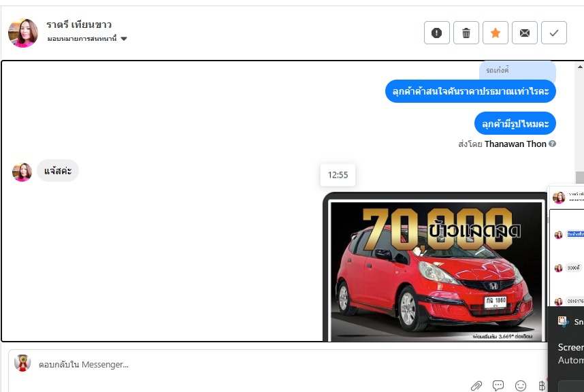Click help icon next to Thanawan Thon
Image resolution: width=584 pixels, height=392 pixels.
[x=552, y=144]
